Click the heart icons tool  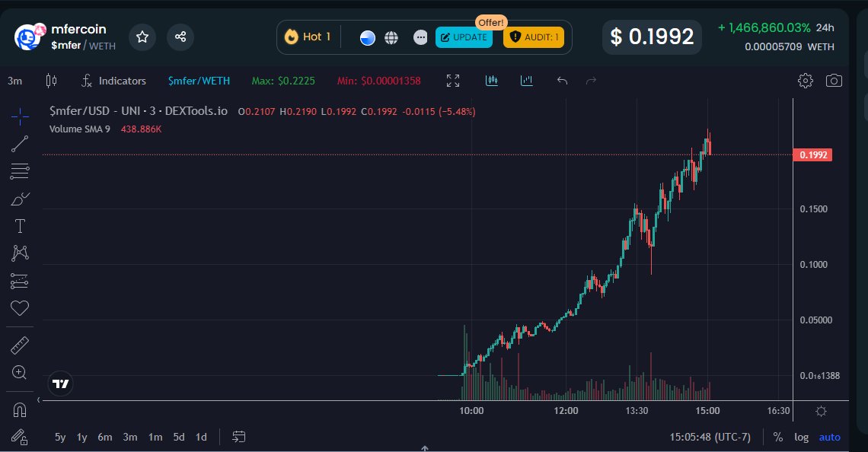pos(20,308)
